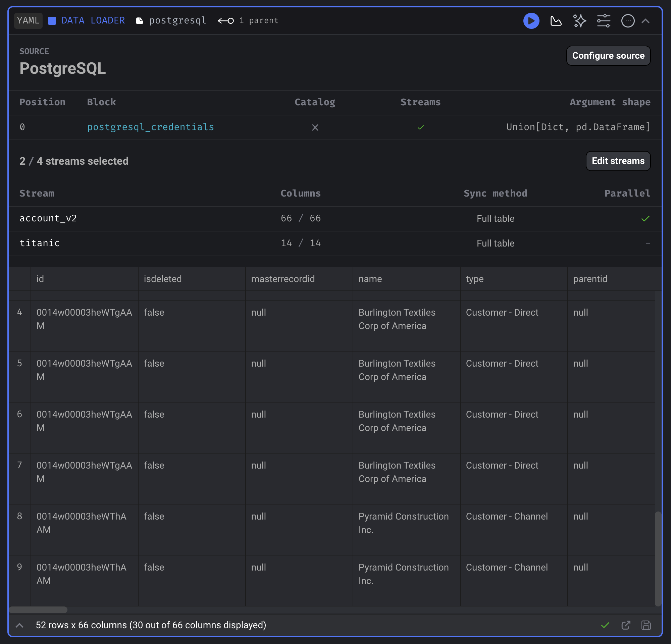Open the 1 parent link
This screenshot has height=644, width=671.
click(x=258, y=20)
